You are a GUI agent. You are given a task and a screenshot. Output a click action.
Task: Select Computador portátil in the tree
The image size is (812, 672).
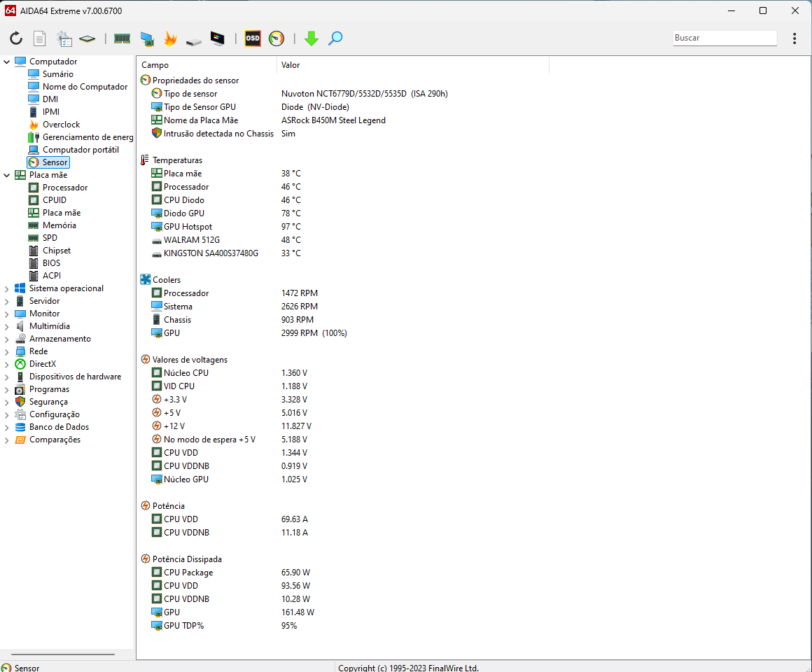pyautogui.click(x=80, y=150)
